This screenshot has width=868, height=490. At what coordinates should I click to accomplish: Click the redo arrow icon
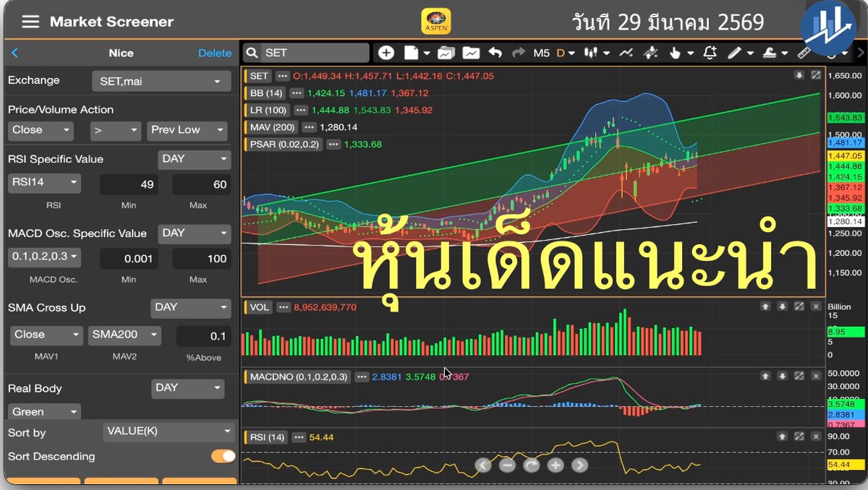[518, 52]
